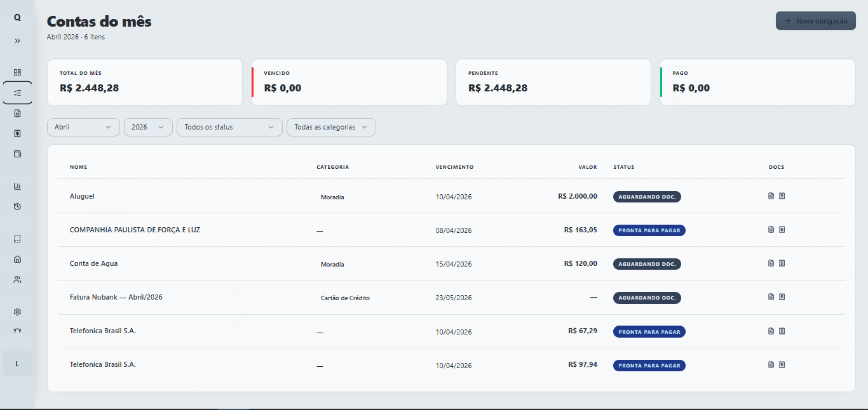Open document icon for Companhia Paulista row
Viewport: 868px width, 410px height.
click(771, 230)
